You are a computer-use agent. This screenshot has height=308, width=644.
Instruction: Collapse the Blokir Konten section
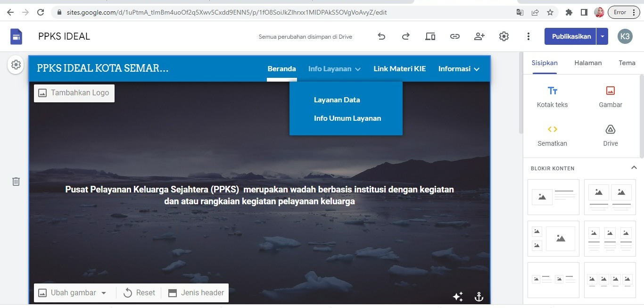tap(634, 168)
